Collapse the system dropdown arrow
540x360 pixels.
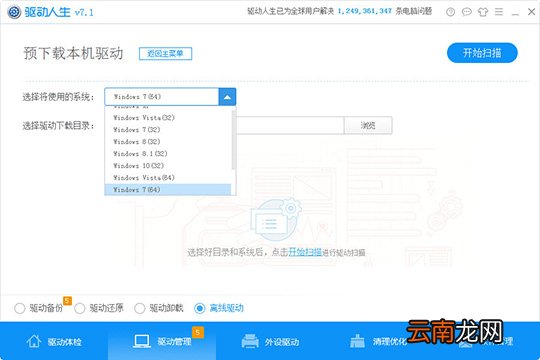(227, 97)
